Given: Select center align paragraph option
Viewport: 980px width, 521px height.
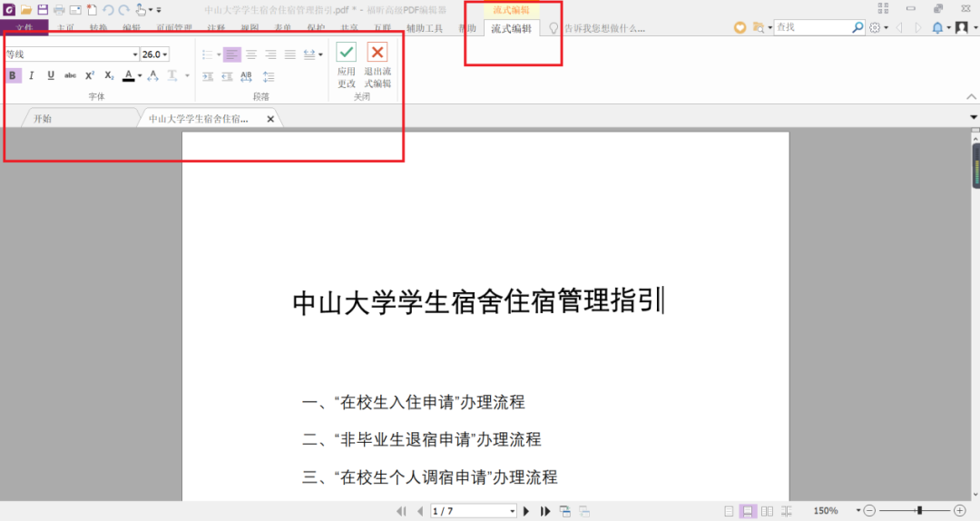Looking at the screenshot, I should coord(251,54).
